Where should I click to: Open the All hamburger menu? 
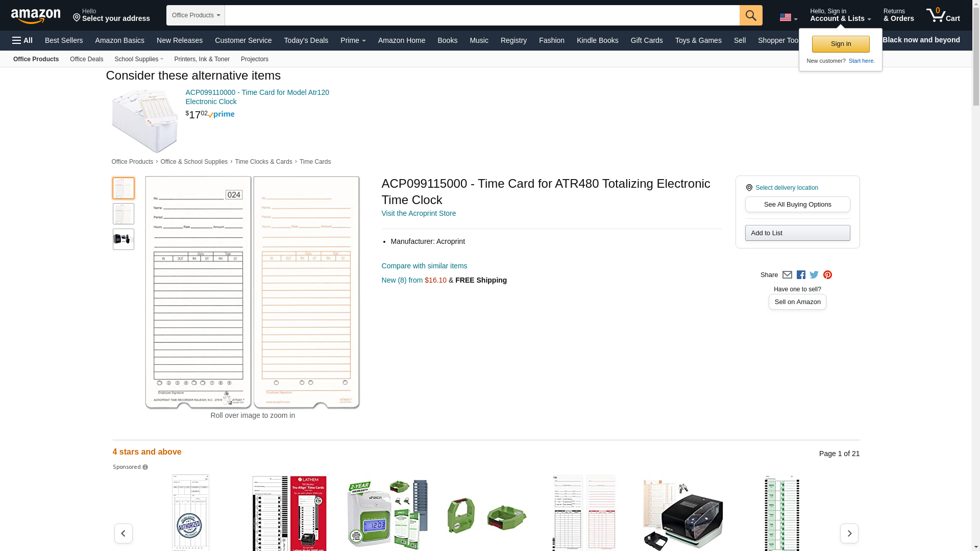tap(22, 40)
